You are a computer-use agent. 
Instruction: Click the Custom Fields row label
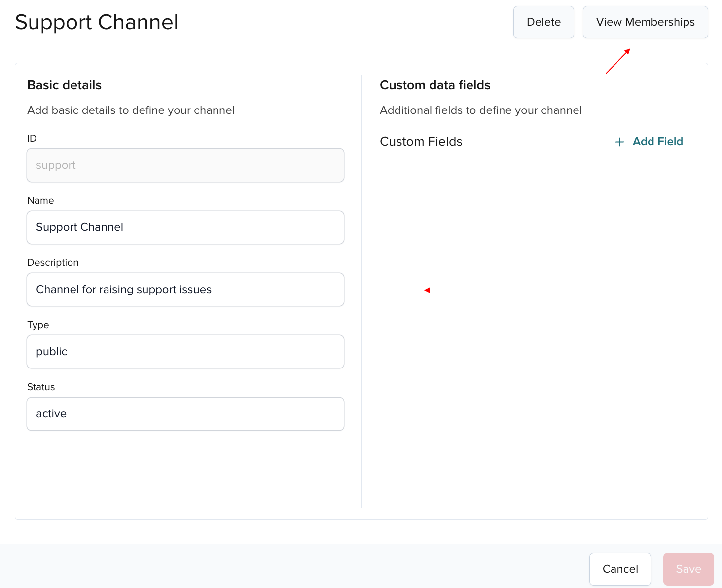click(x=421, y=142)
